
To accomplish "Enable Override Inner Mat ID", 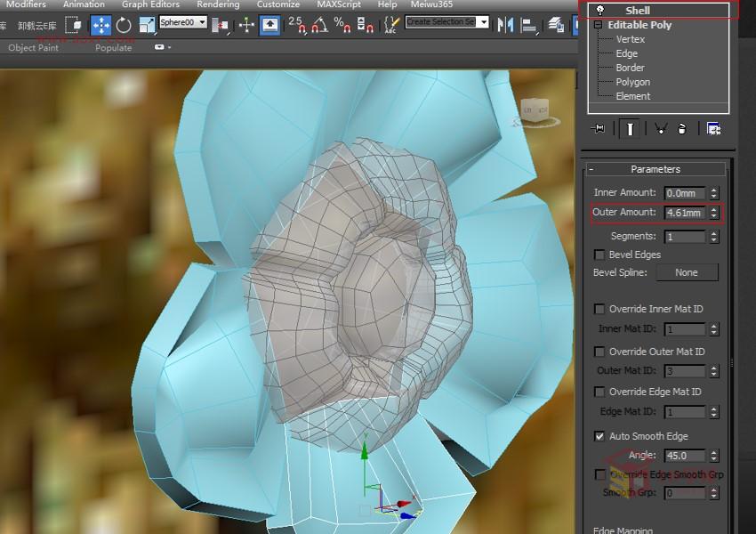I will click(600, 309).
